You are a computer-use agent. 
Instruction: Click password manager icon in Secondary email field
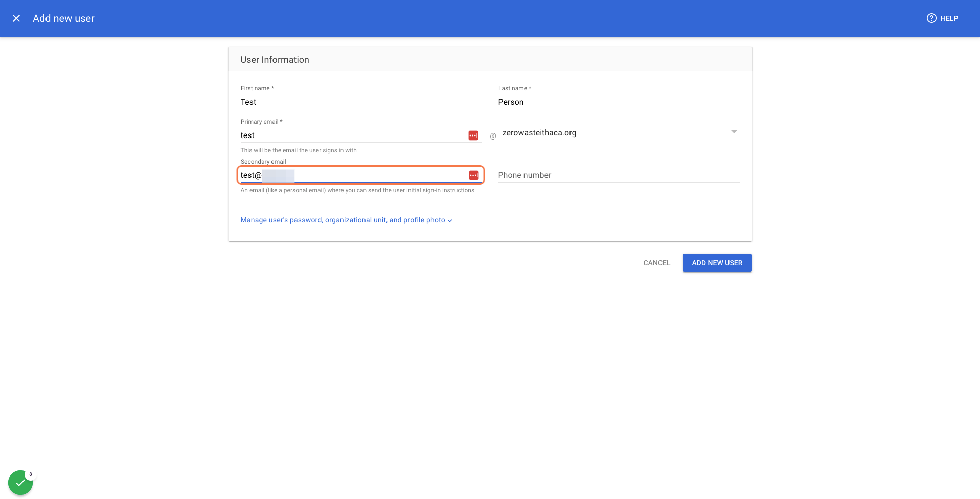tap(474, 175)
